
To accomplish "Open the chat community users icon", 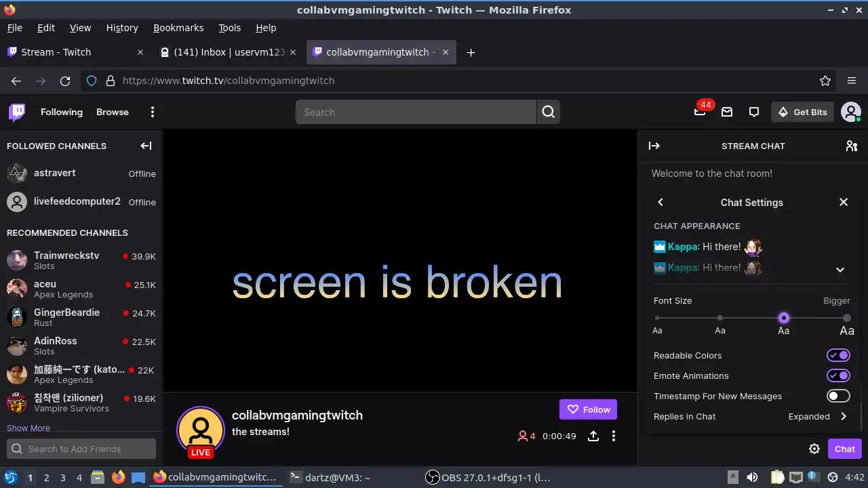I will point(852,146).
